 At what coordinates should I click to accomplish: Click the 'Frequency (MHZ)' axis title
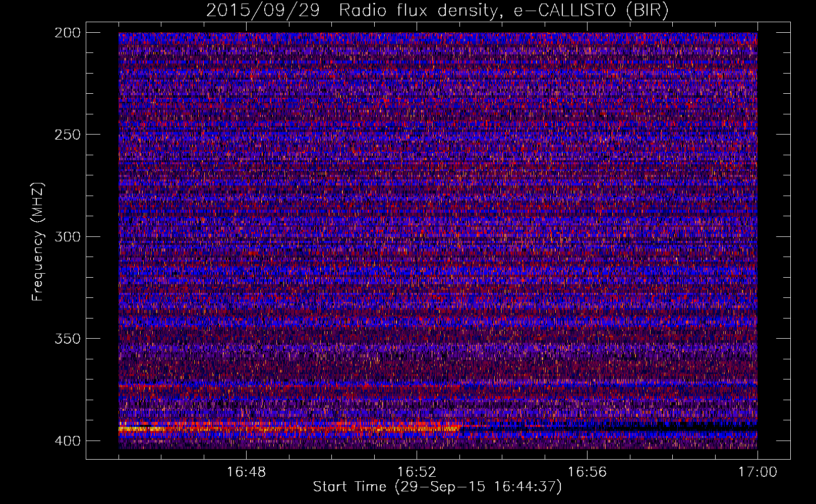pyautogui.click(x=38, y=242)
